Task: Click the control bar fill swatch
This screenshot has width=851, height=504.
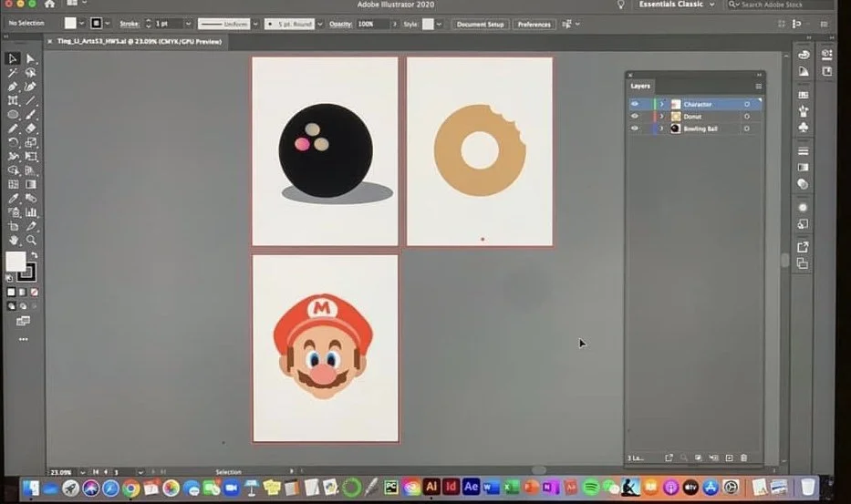Action: 70,24
